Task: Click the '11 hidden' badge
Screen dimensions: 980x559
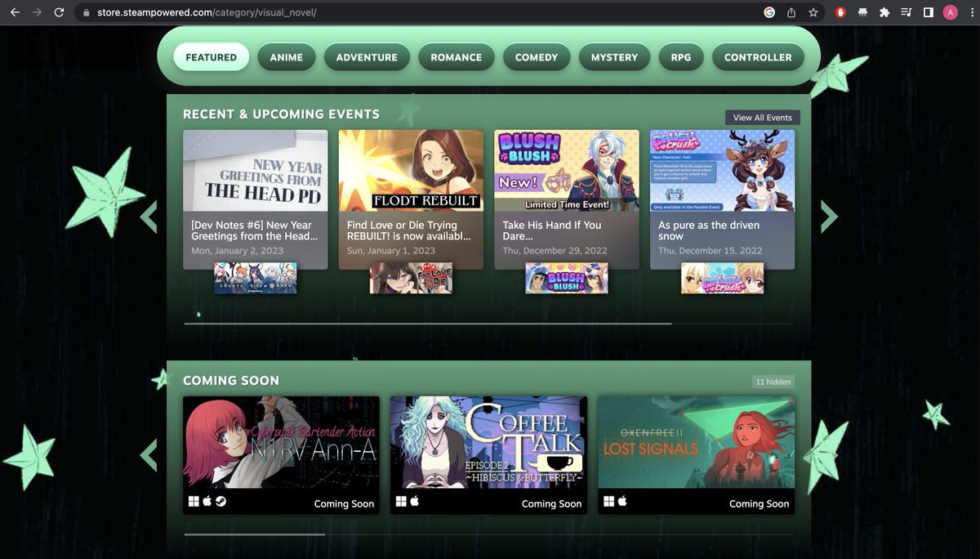Action: point(773,382)
